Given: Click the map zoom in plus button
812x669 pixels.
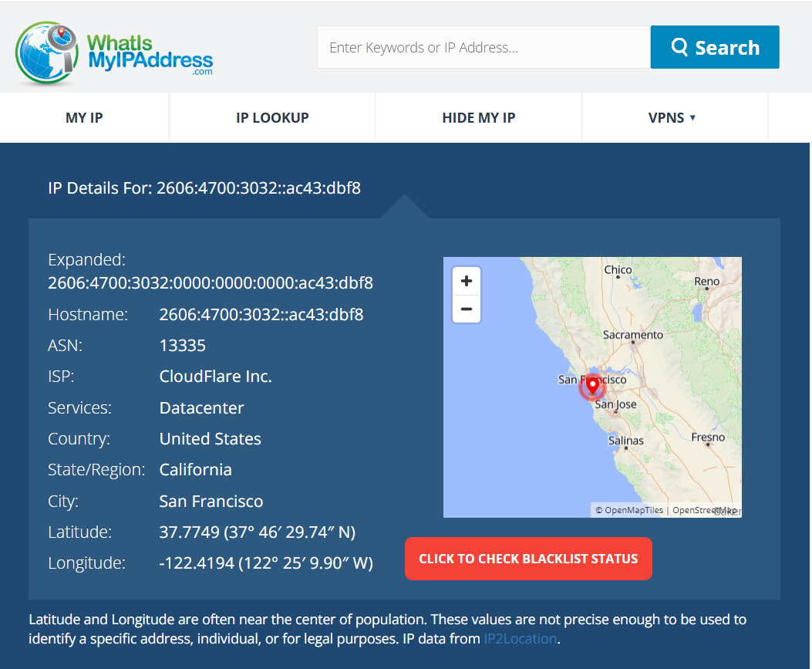Looking at the screenshot, I should (466, 281).
